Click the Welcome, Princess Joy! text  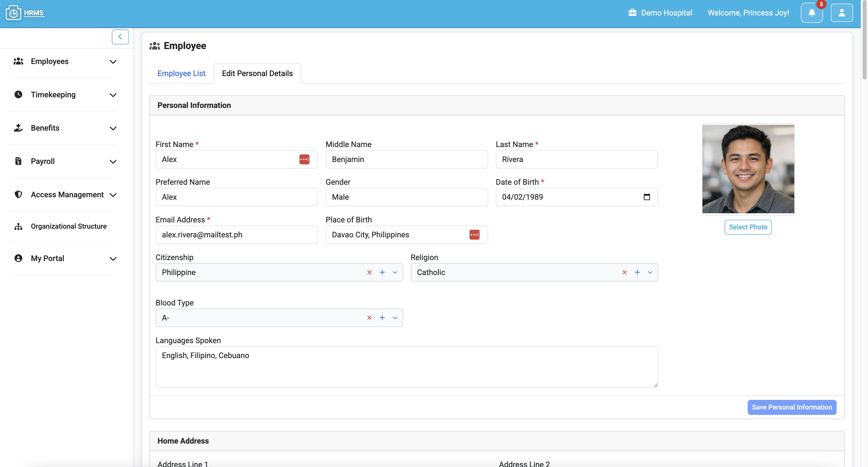point(748,13)
